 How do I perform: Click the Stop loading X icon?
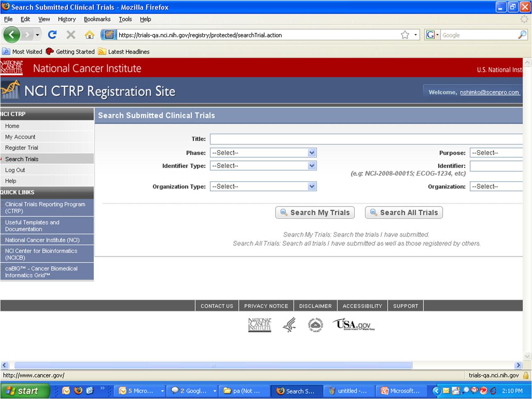pyautogui.click(x=71, y=35)
